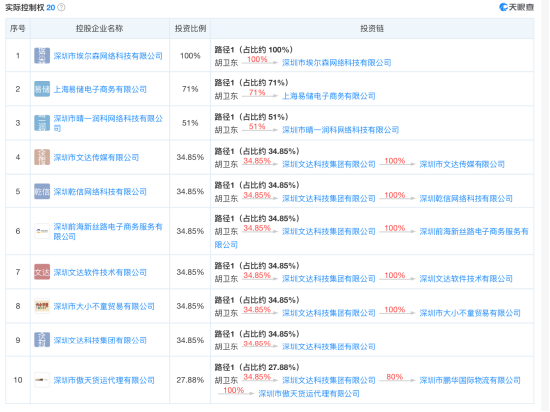Screen dimensions: 550x412
Task: Click logo icon of 上海易储电子商务有限公司 in row 2
Action: [x=42, y=89]
